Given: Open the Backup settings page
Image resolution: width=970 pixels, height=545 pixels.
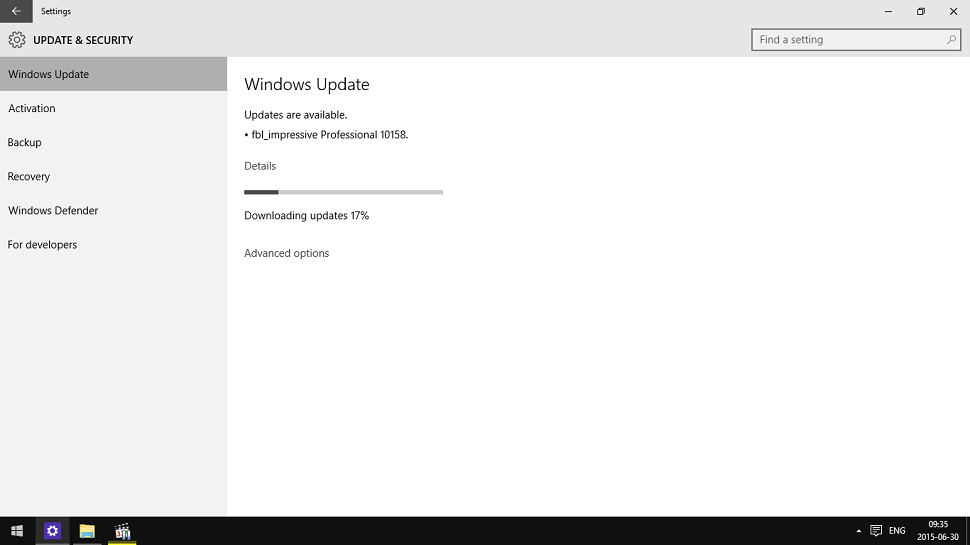Looking at the screenshot, I should (25, 142).
